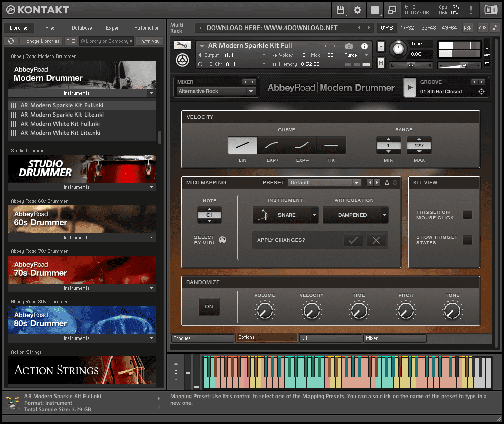Expand Studio Drummer Instruments dropdown arrow
This screenshot has width=504, height=424.
coord(151,187)
